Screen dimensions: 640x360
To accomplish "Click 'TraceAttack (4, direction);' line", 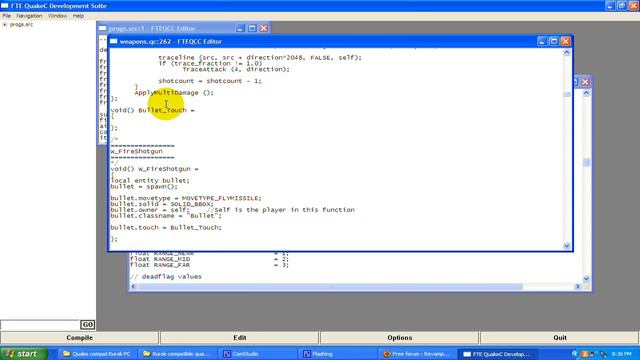I will tap(236, 69).
